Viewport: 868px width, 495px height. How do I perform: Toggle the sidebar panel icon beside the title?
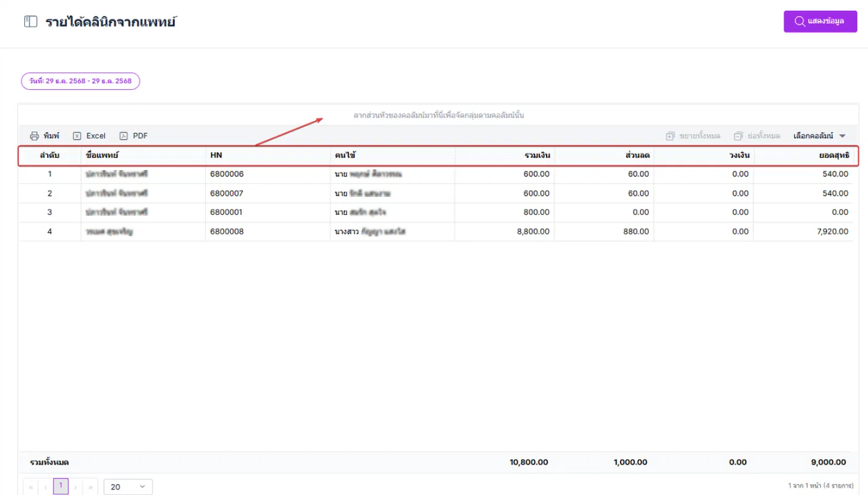click(x=30, y=21)
